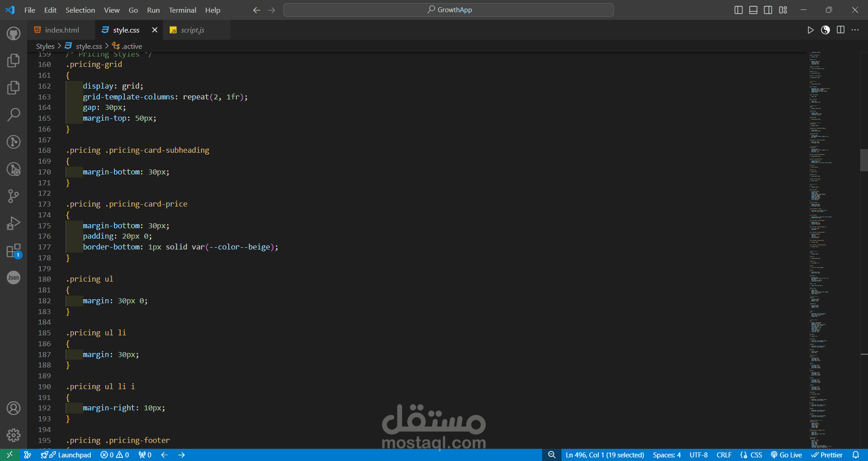Image resolution: width=868 pixels, height=461 pixels.
Task: Toggle the secondary side bar
Action: tap(768, 10)
